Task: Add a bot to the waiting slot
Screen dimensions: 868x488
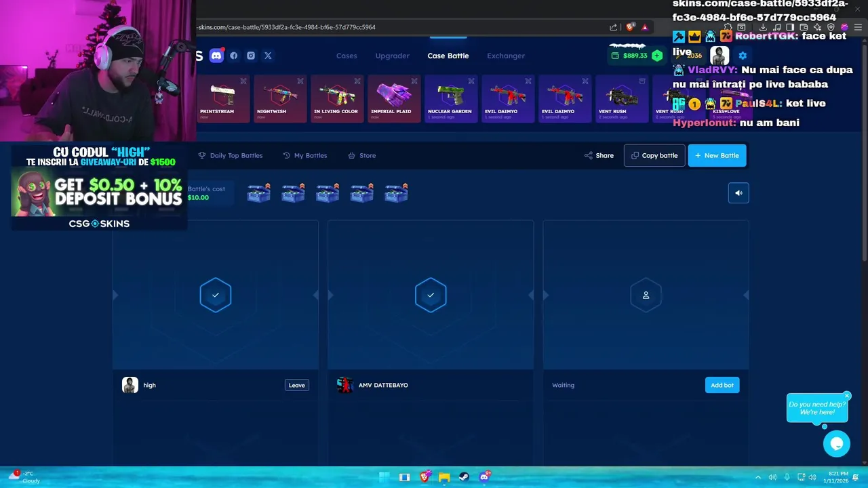Action: tap(722, 385)
